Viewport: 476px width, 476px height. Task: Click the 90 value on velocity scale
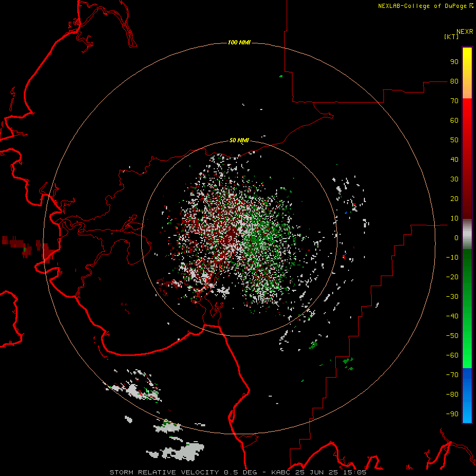click(x=454, y=62)
